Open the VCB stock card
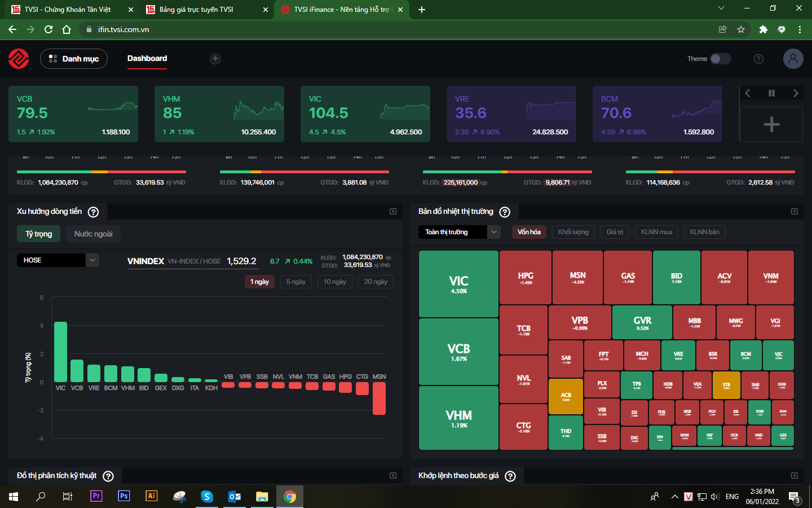This screenshot has width=812, height=508. pos(73,114)
